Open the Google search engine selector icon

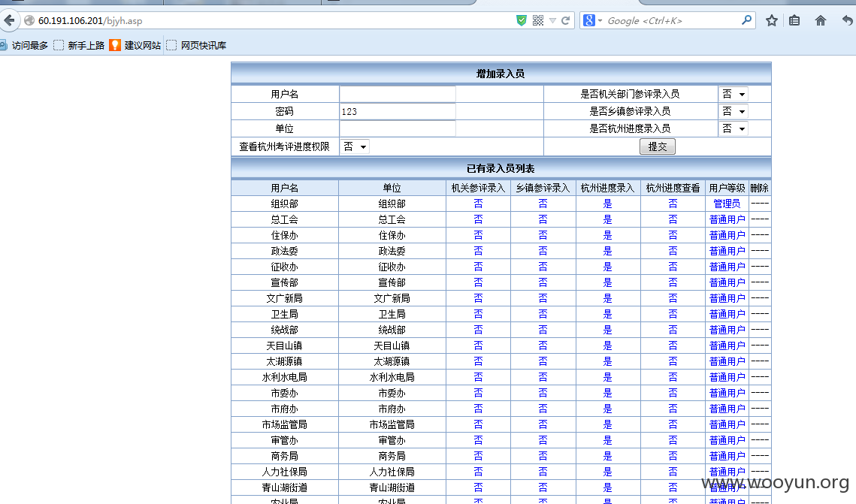[x=589, y=21]
